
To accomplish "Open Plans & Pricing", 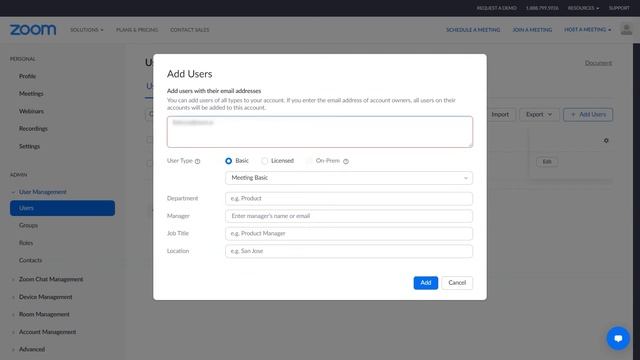I will tap(137, 30).
